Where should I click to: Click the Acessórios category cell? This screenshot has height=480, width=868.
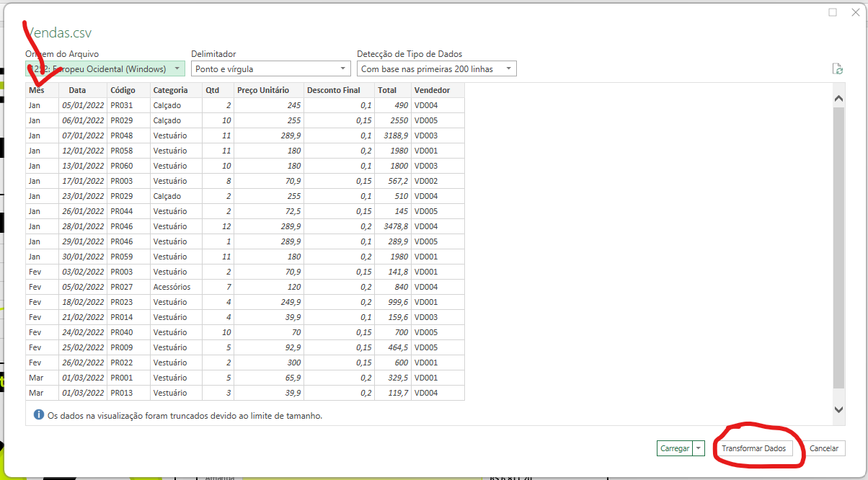click(177, 287)
